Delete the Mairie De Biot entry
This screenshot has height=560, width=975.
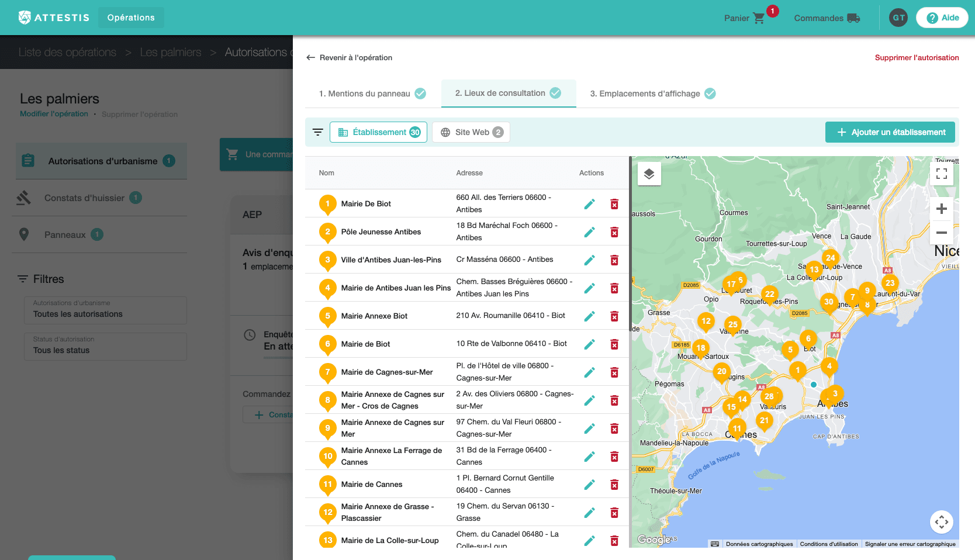pyautogui.click(x=614, y=204)
